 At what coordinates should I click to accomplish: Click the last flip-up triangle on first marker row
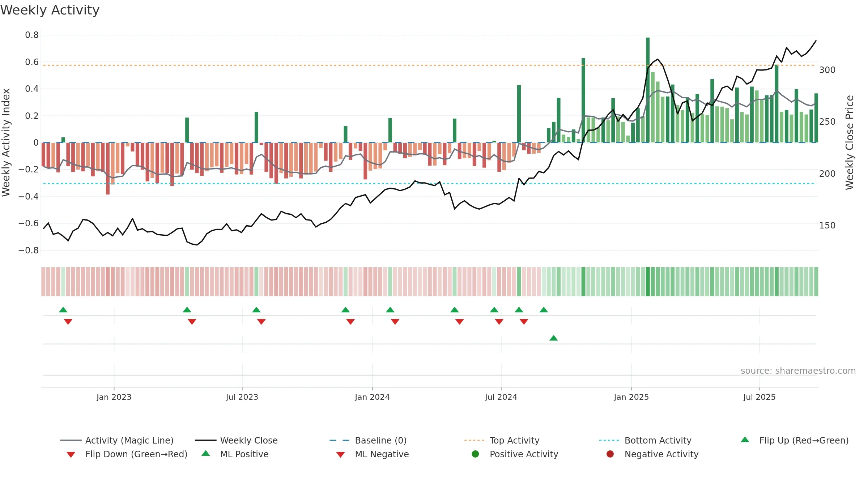(544, 310)
